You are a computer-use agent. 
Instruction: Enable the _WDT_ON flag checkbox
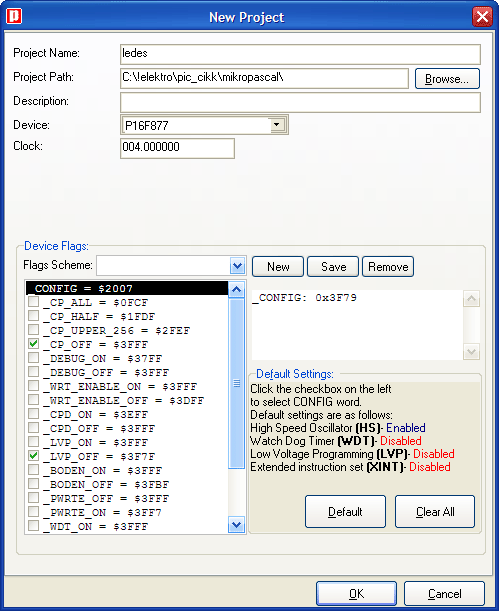point(34,526)
